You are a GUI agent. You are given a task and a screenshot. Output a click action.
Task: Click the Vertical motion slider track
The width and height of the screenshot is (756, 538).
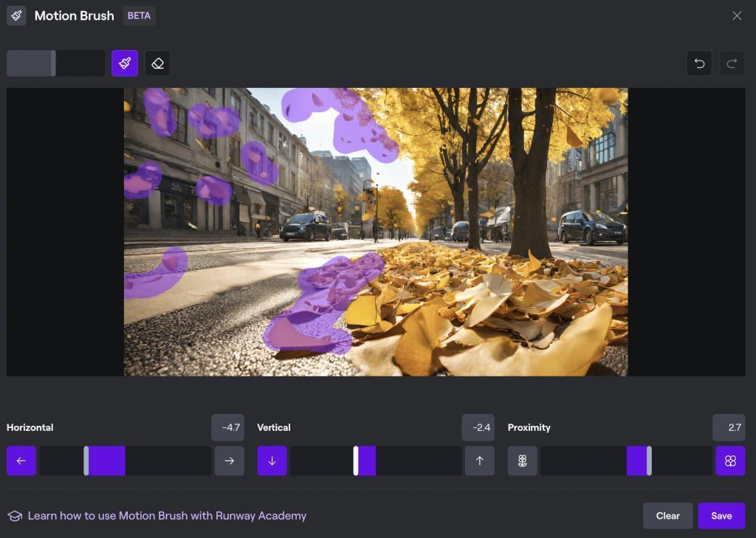(x=376, y=461)
